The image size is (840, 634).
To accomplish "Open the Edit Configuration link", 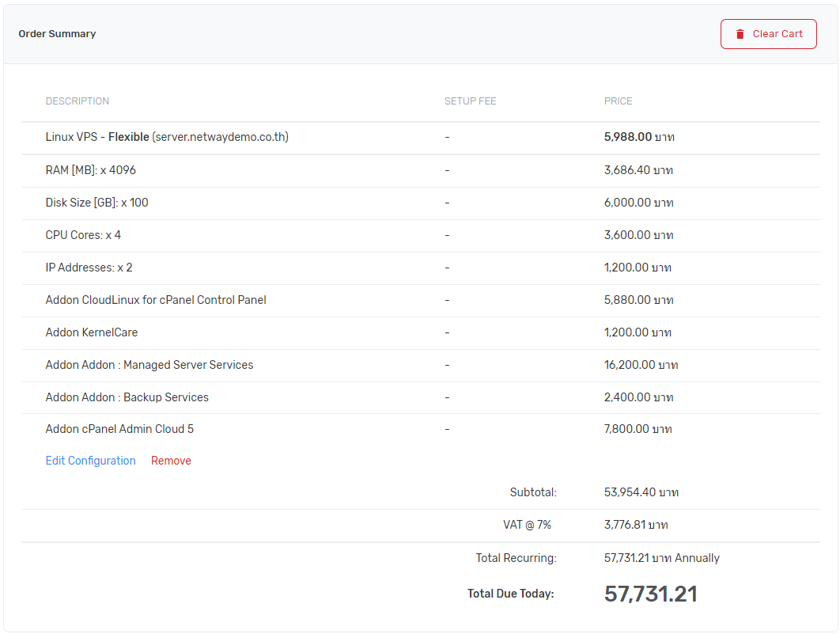I will pos(90,461).
